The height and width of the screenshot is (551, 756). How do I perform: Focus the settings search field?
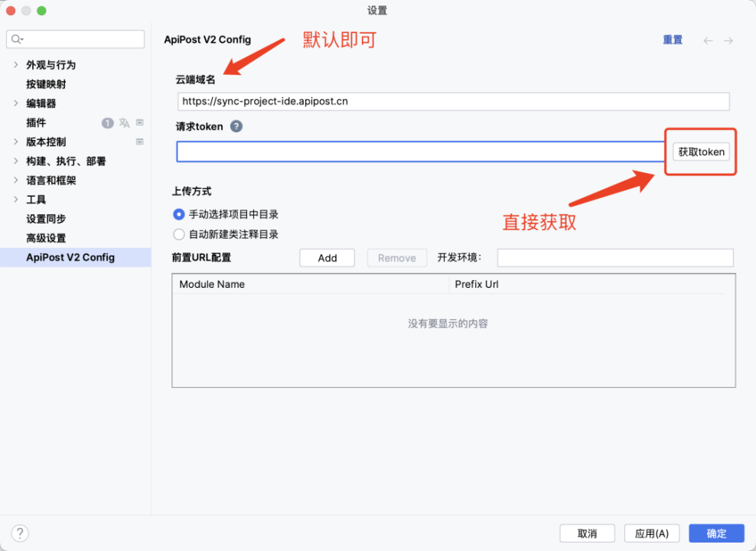point(75,39)
